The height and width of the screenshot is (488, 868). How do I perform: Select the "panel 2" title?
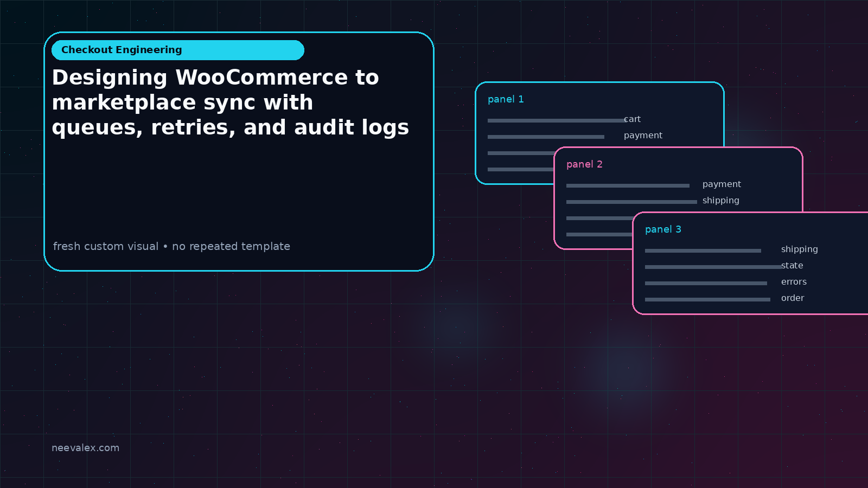(584, 164)
